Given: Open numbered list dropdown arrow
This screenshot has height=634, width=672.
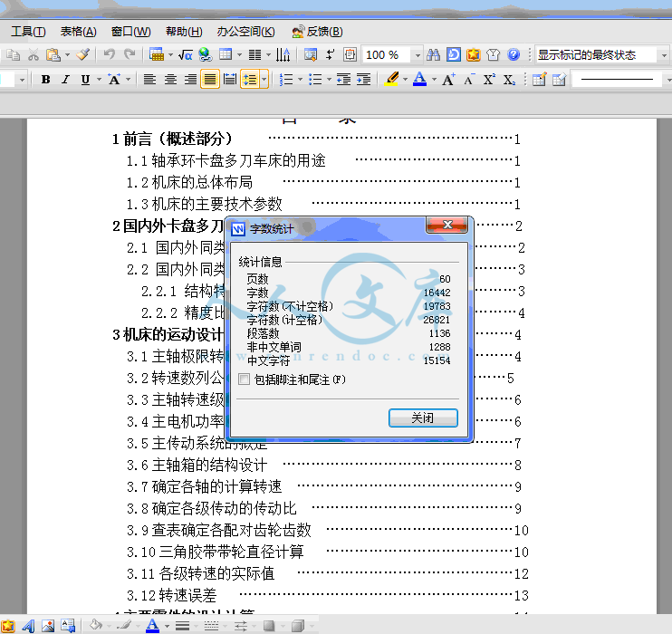Looking at the screenshot, I should click(x=300, y=80).
